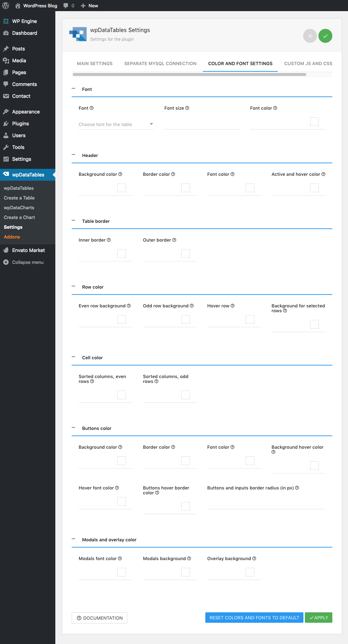
Task: Switch to Main Settings tab
Action: click(x=95, y=64)
